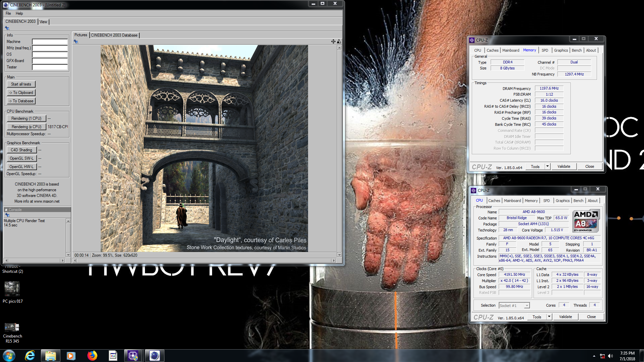Select the Cinebench R15 345 desktop icon
The image size is (644, 362).
(x=12, y=332)
